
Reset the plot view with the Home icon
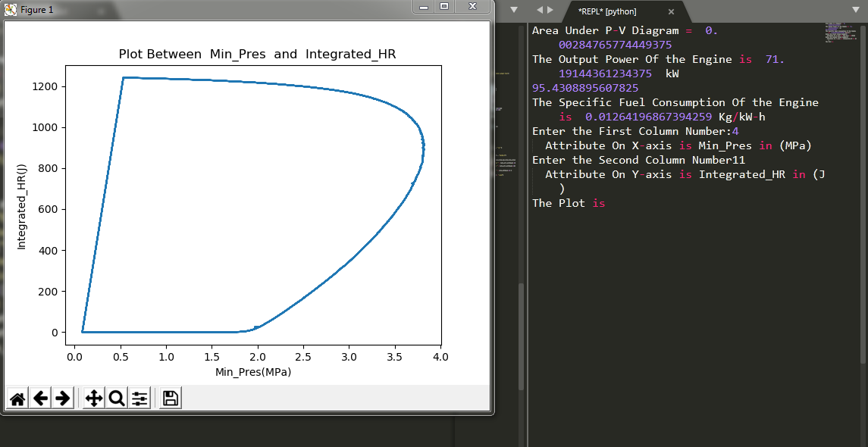pos(17,397)
